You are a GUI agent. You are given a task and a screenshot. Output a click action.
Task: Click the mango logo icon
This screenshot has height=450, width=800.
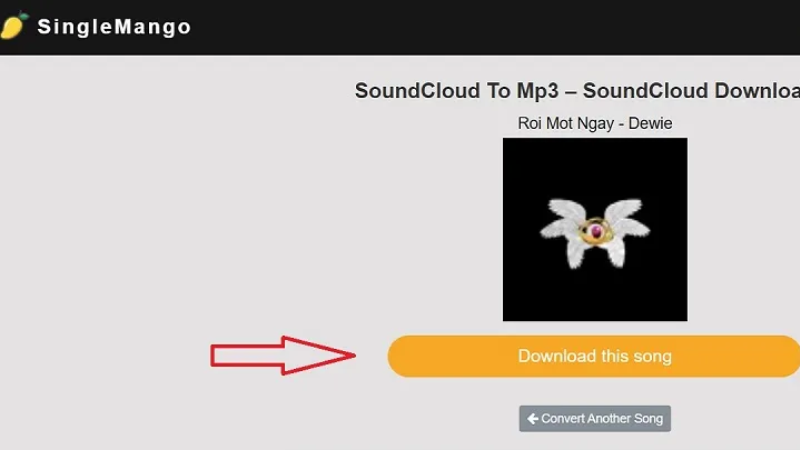coord(13,26)
